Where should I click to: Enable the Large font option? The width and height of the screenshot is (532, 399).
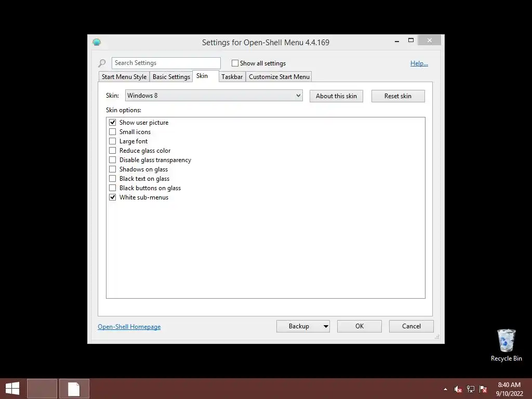(x=112, y=141)
